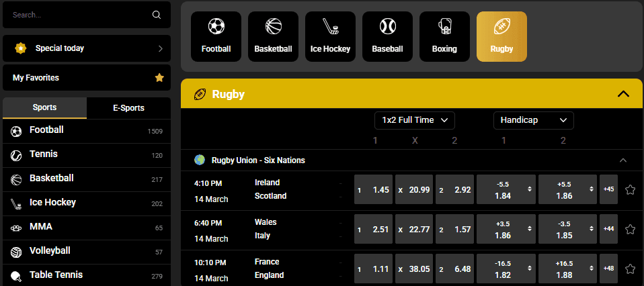Bet on draw at 38.05

(414, 269)
